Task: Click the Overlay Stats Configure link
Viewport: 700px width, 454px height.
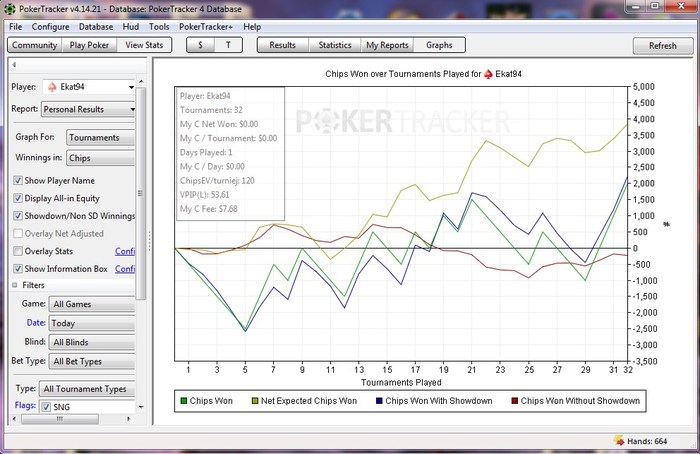Action: [125, 251]
